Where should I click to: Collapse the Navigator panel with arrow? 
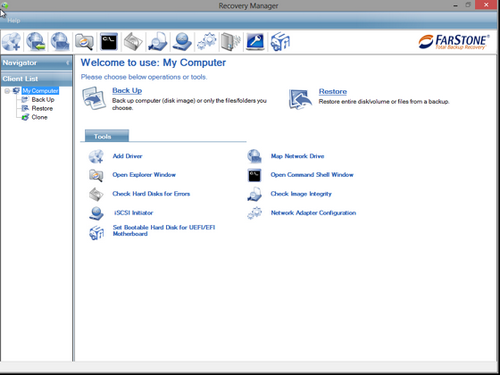pyautogui.click(x=68, y=63)
